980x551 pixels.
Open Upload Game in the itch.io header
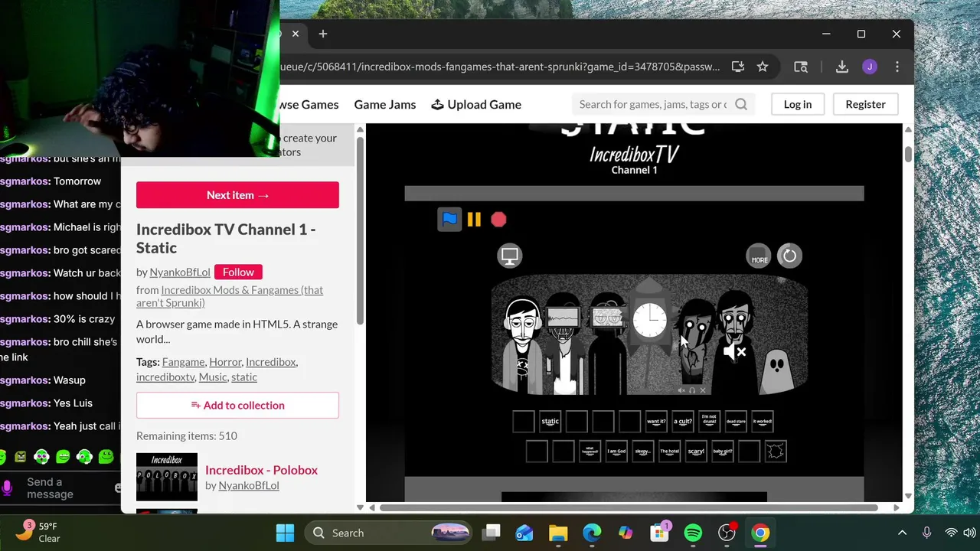[x=476, y=104]
